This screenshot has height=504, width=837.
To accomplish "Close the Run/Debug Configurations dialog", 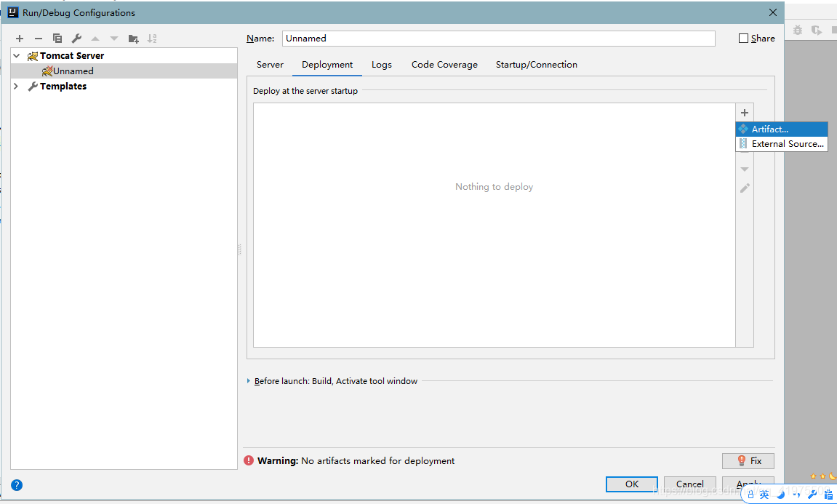I will coord(772,12).
